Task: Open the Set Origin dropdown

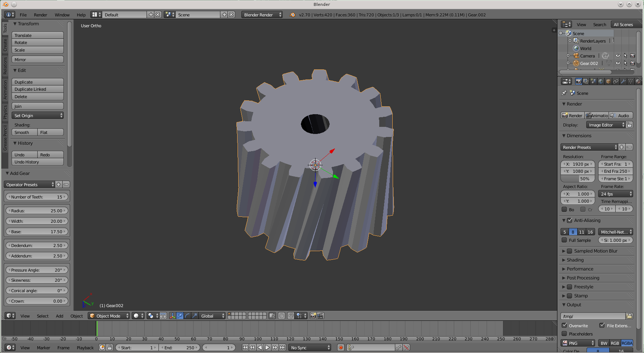Action: 38,115
